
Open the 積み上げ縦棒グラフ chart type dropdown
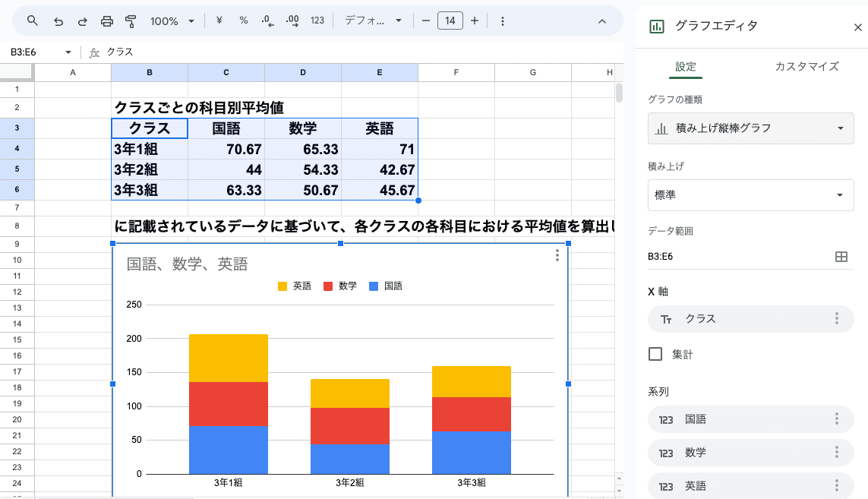pyautogui.click(x=750, y=128)
